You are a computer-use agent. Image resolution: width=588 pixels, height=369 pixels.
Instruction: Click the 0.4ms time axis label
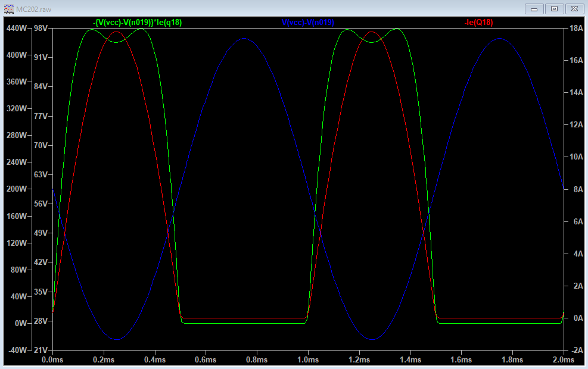(x=155, y=360)
